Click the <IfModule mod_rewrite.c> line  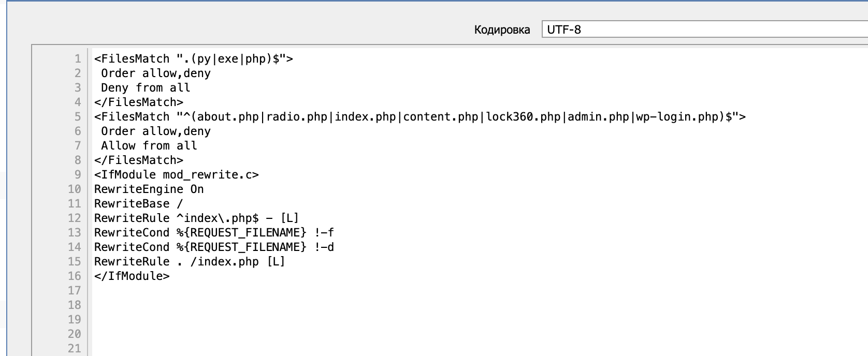176,174
